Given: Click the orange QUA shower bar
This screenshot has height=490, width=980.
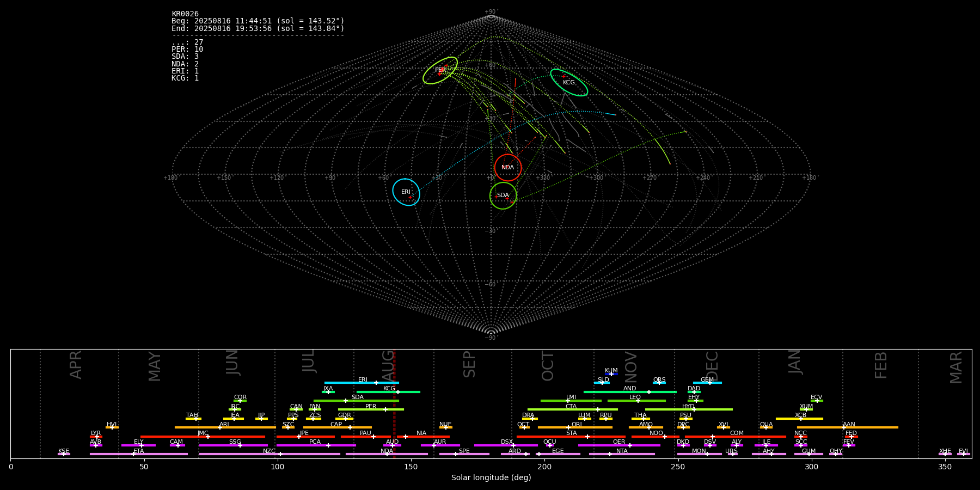Looking at the screenshot, I should (x=766, y=427).
